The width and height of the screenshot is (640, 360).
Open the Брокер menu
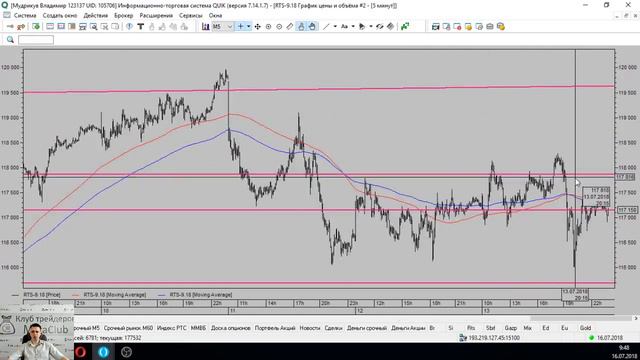pos(123,16)
